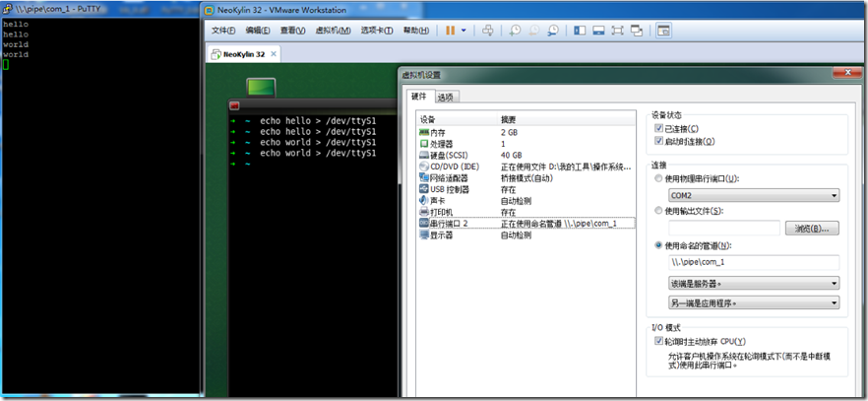The width and height of the screenshot is (868, 401).
Task: Open the 另一端是应用程序 dropdown
Action: pyautogui.click(x=754, y=302)
